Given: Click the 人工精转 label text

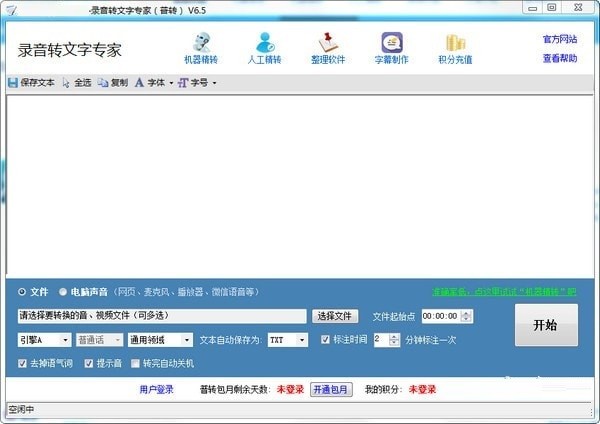Looking at the screenshot, I should pyautogui.click(x=264, y=60).
